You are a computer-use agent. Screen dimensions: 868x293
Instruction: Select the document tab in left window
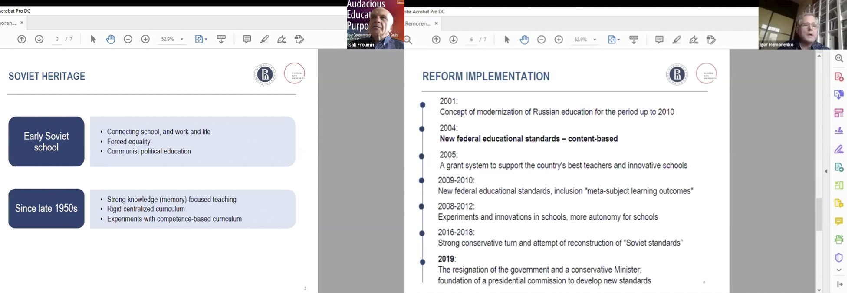(x=8, y=23)
